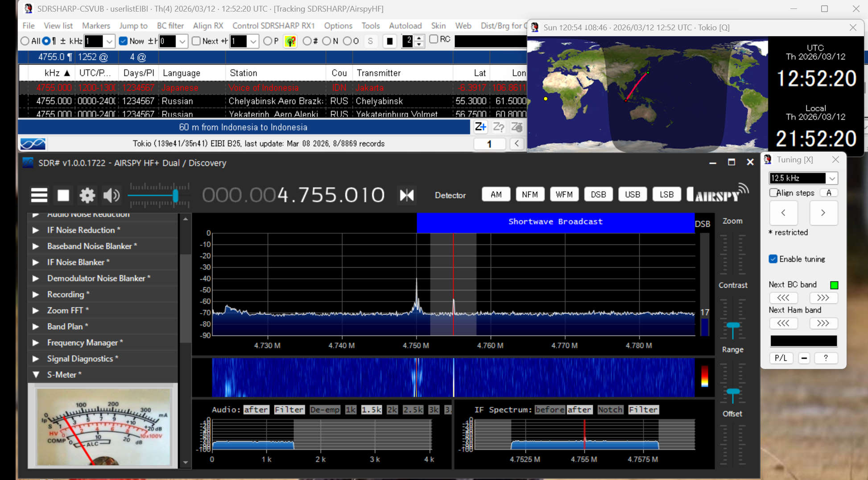Click the blue wave logo icon
Image resolution: width=868 pixels, height=480 pixels.
[33, 144]
